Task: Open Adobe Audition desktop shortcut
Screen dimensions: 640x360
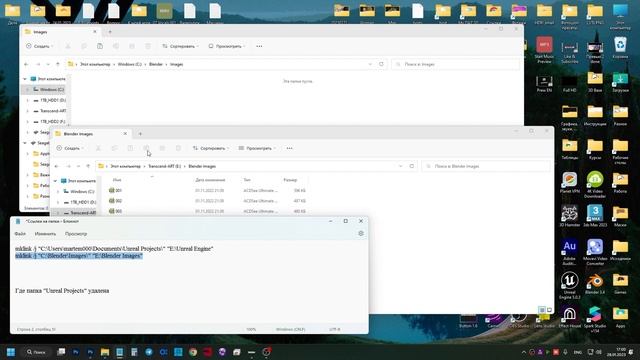Action: pos(569,252)
